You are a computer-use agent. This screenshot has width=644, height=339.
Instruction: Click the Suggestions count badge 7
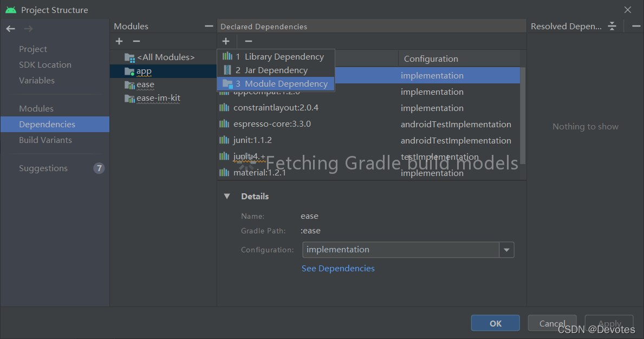click(x=99, y=168)
